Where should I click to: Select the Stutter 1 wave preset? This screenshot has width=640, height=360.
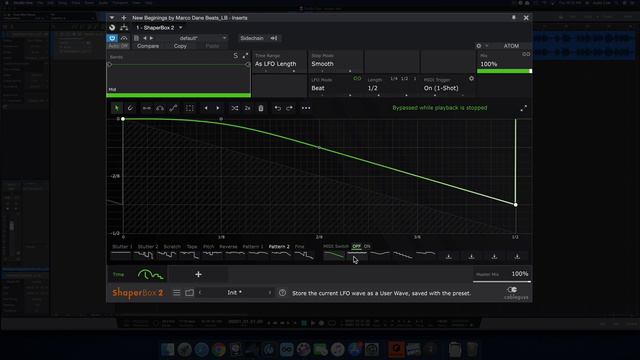122,253
